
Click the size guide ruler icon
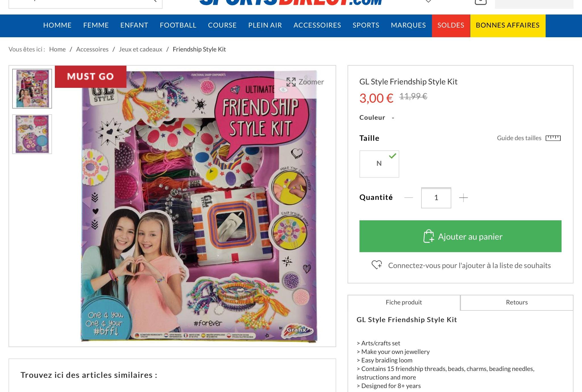point(553,138)
